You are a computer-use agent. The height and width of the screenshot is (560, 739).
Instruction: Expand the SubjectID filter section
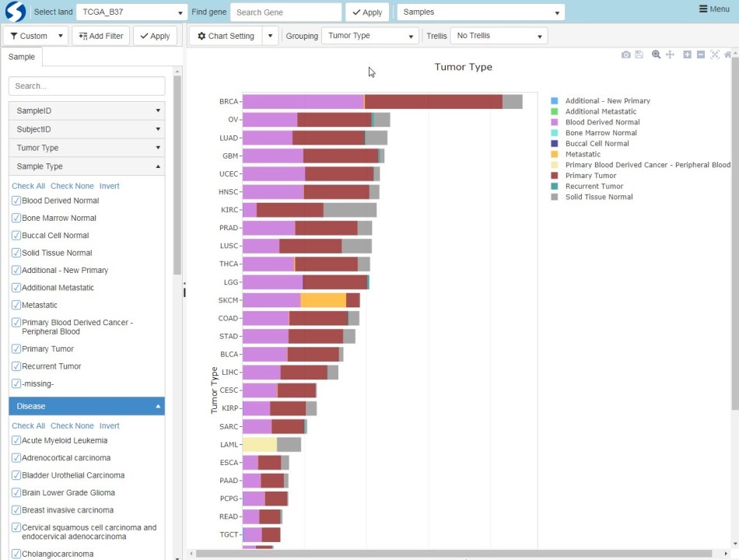point(86,129)
